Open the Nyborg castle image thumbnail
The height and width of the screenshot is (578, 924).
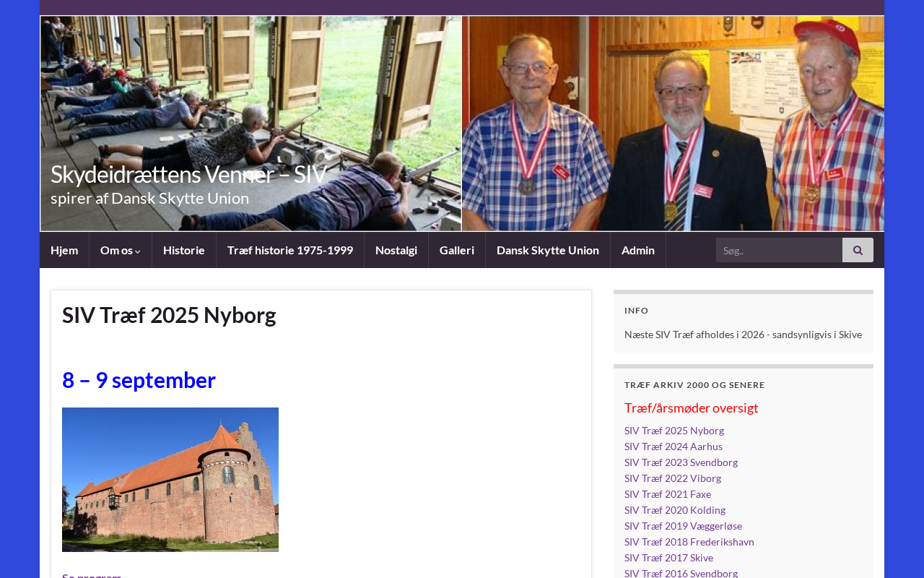[170, 480]
